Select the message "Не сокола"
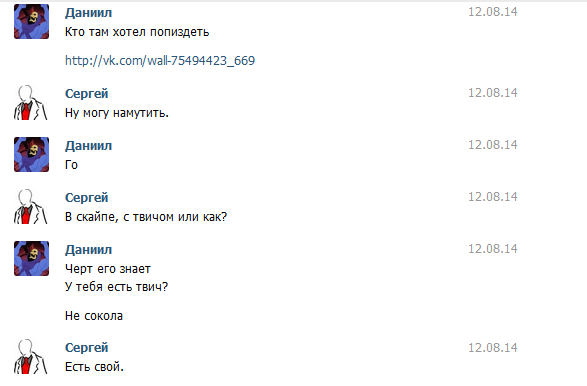The image size is (587, 386). [94, 316]
